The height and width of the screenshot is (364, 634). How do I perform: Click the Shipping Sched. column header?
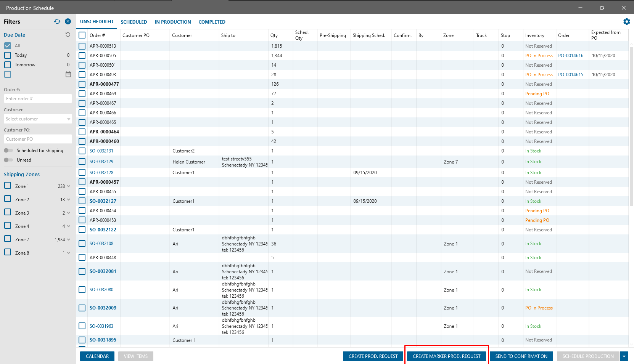point(369,35)
